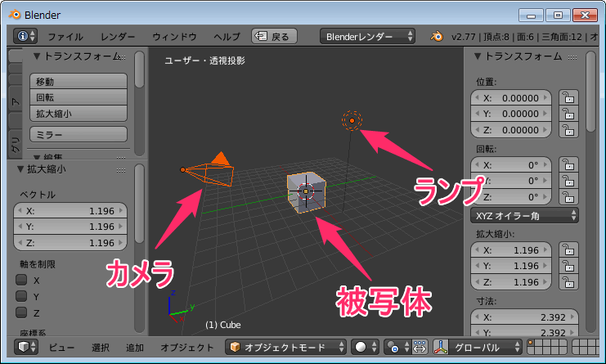The width and height of the screenshot is (606, 364).
Task: Open the 3D View editor type cube icon
Action: 26,347
